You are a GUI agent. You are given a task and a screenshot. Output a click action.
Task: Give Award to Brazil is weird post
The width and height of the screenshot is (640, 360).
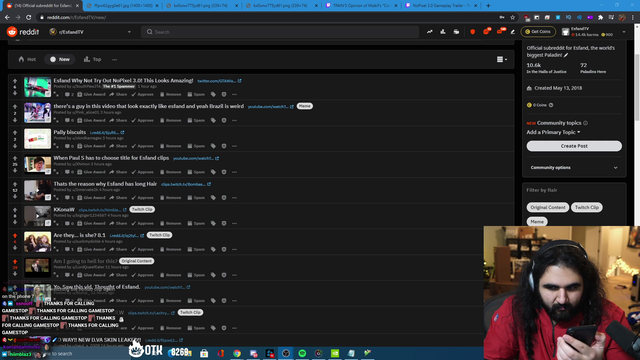[91, 120]
